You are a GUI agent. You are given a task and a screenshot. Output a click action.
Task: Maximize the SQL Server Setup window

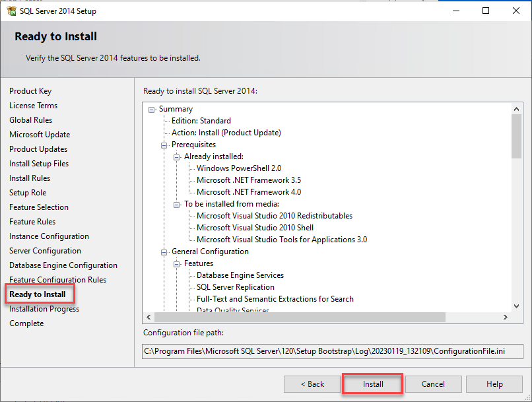[486, 11]
